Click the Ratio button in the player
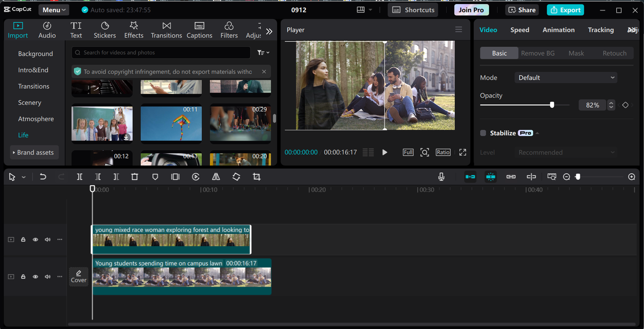Image resolution: width=644 pixels, height=329 pixels. pos(443,152)
